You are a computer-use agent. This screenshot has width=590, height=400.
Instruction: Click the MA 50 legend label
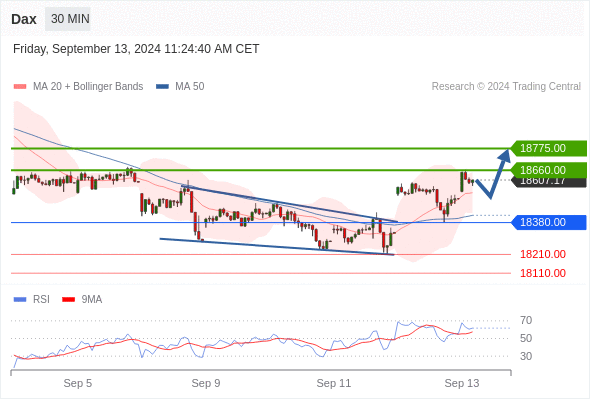point(190,87)
